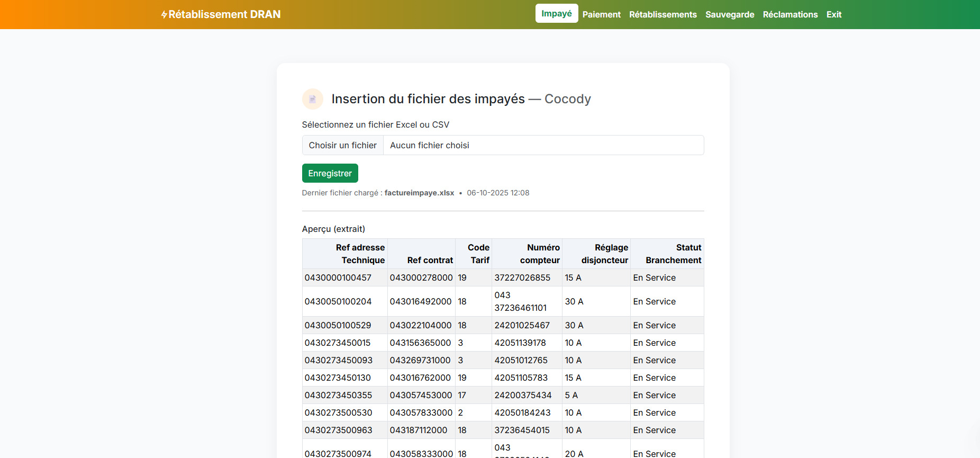Open the Impayé tab
This screenshot has width=980, height=458.
click(556, 14)
